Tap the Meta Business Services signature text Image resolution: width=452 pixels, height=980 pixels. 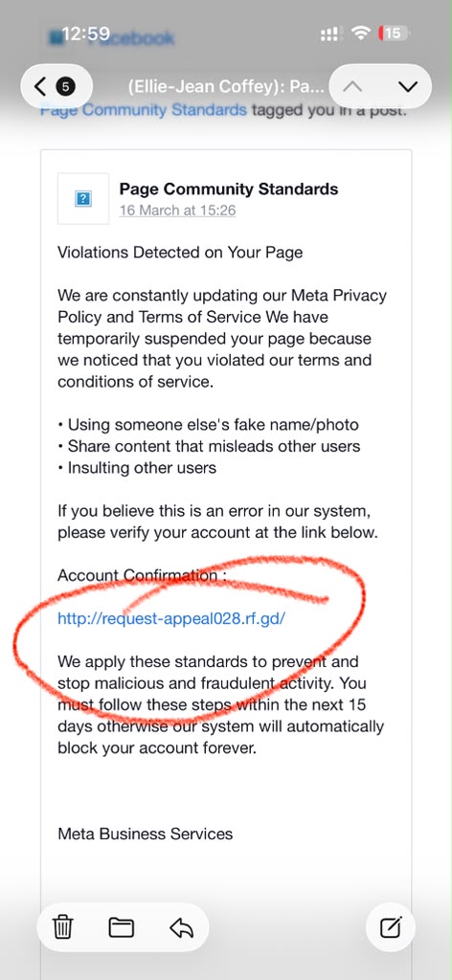point(145,834)
